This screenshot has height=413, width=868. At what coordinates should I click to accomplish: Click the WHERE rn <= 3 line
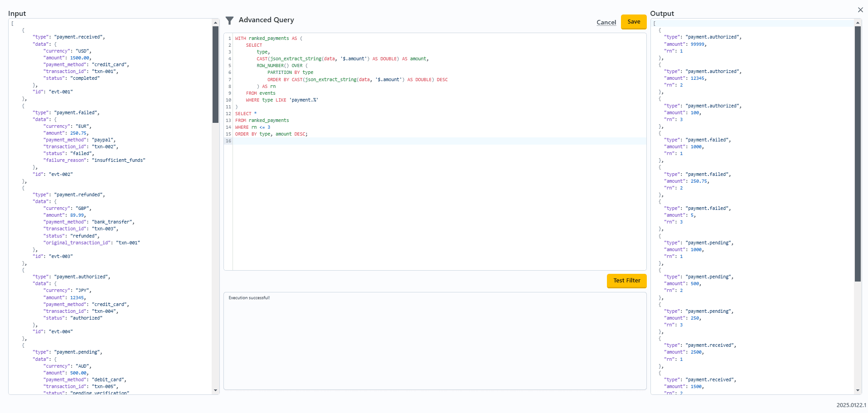click(252, 127)
